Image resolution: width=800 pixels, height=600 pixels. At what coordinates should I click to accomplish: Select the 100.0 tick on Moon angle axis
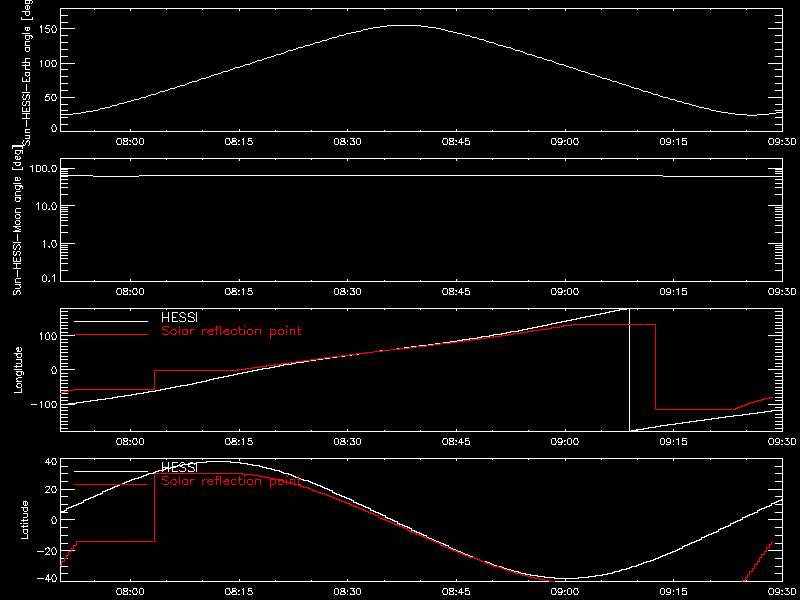[43, 169]
